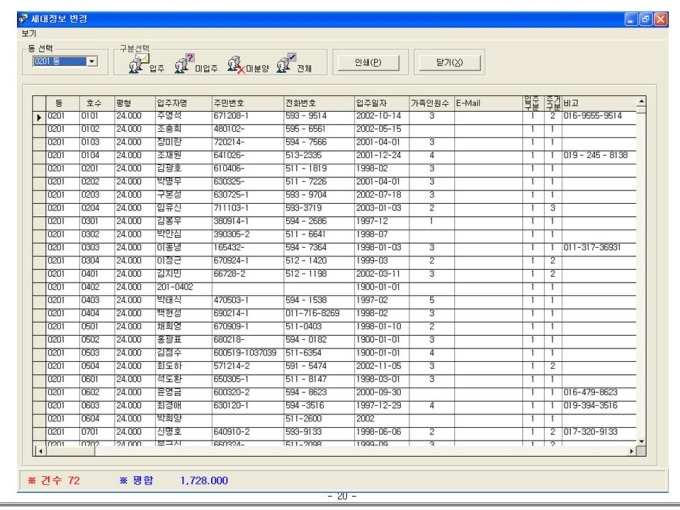Click the app icon in the title bar
The height and width of the screenshot is (510, 680).
(x=23, y=19)
